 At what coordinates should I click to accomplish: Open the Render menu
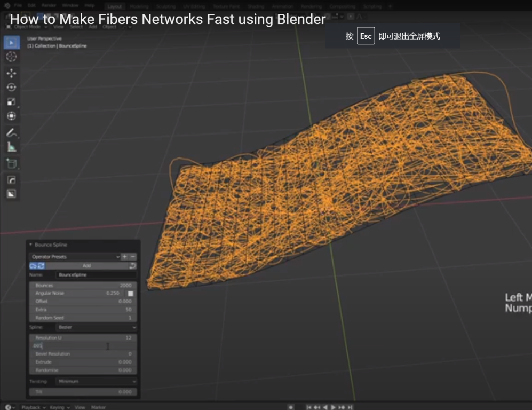(49, 5)
